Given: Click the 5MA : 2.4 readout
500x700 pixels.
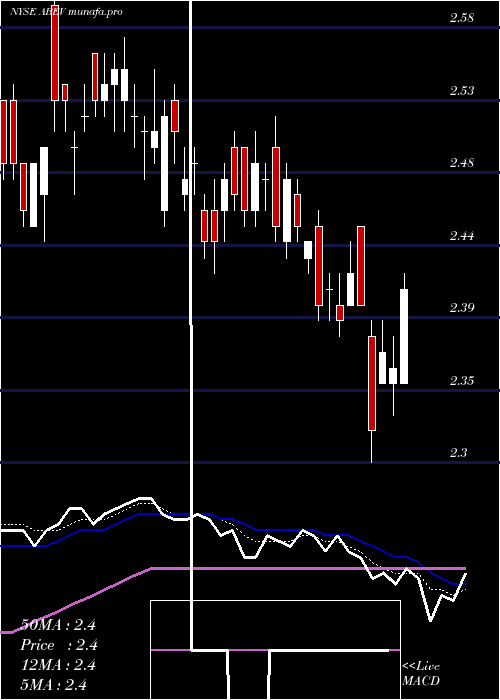Looking at the screenshot, I should [54, 685].
